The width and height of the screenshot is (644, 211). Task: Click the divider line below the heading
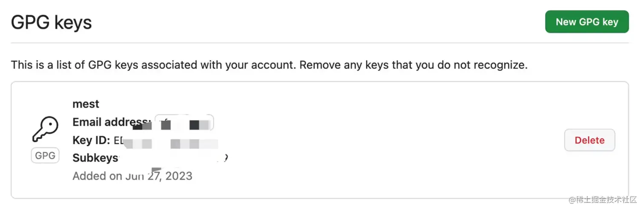coord(319,43)
